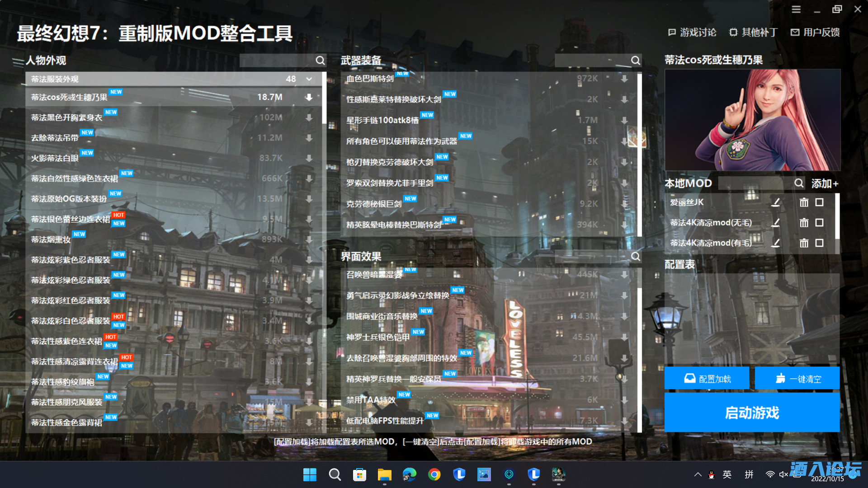Download the 去除蒂法吊带 mod
The height and width of the screenshot is (488, 868).
309,138
